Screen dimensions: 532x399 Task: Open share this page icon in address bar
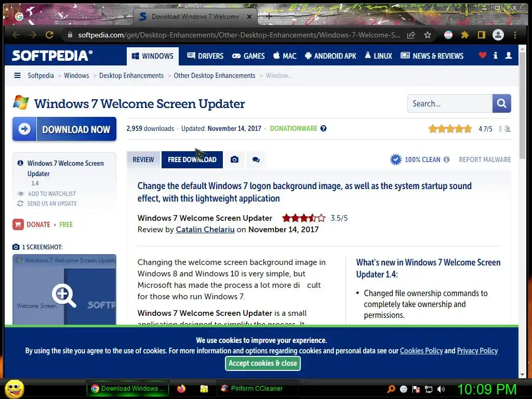point(411,35)
